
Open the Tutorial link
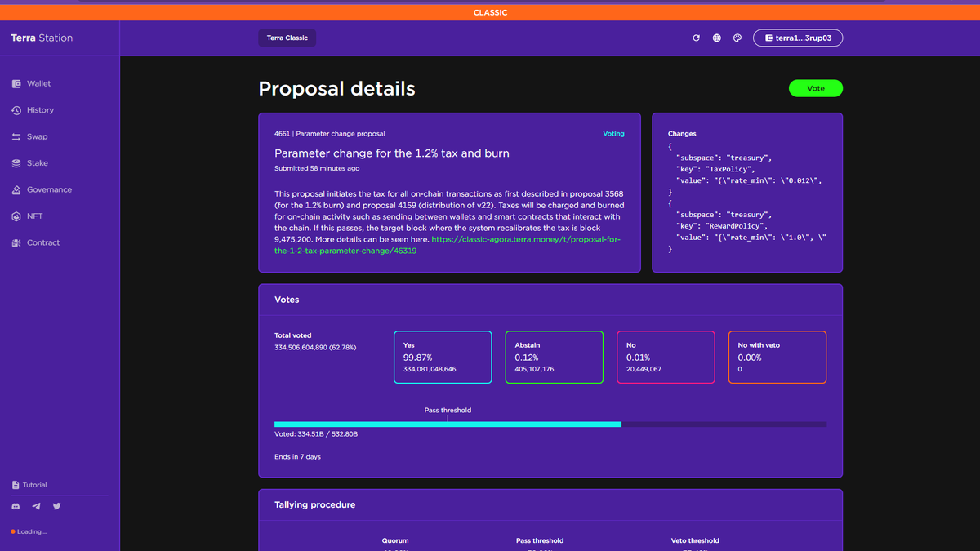tap(29, 485)
